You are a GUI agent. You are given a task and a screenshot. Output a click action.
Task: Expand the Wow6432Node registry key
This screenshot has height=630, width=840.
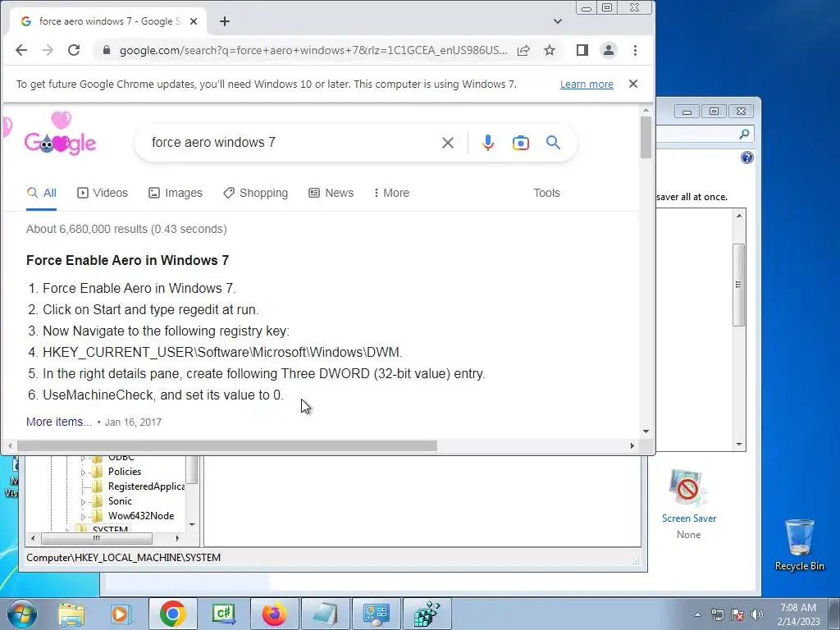(83, 517)
